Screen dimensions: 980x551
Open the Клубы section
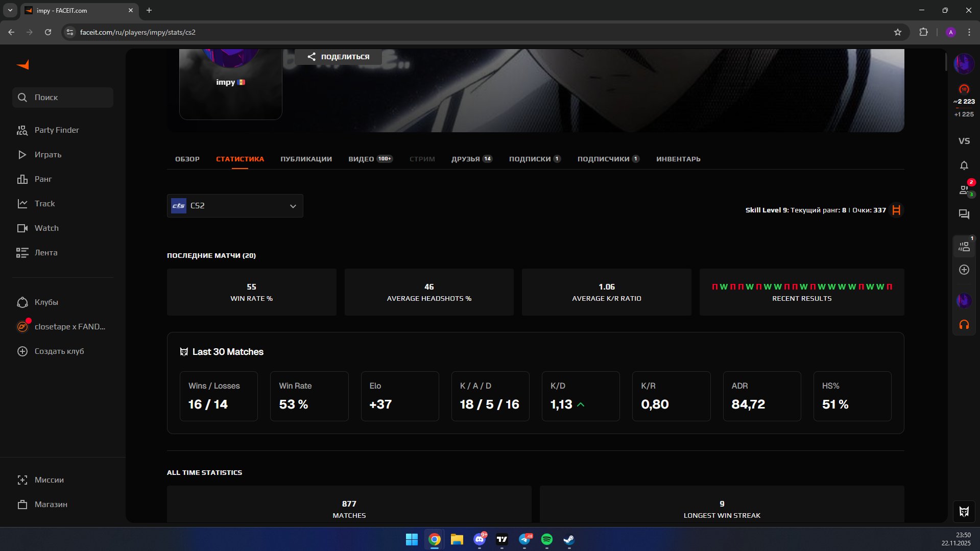[x=47, y=302]
